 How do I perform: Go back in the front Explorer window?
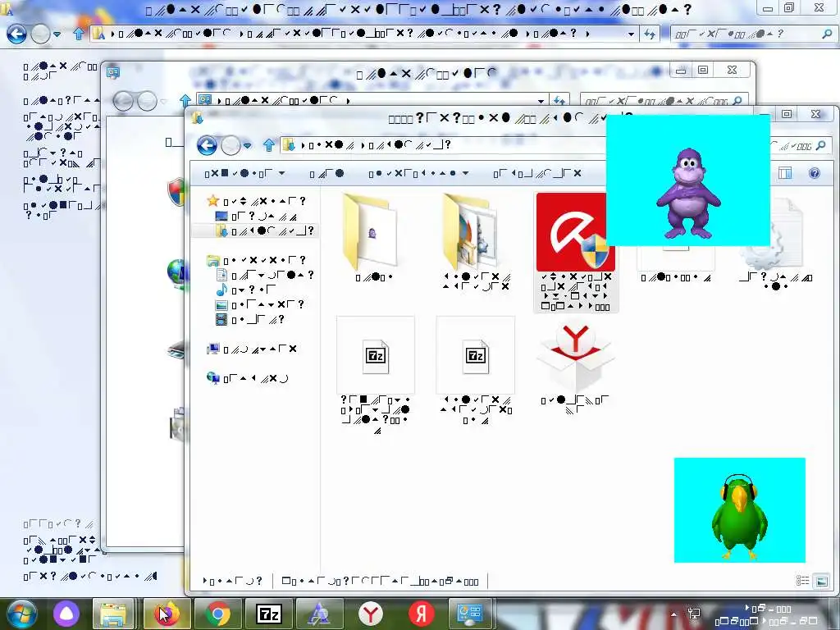[x=207, y=144]
